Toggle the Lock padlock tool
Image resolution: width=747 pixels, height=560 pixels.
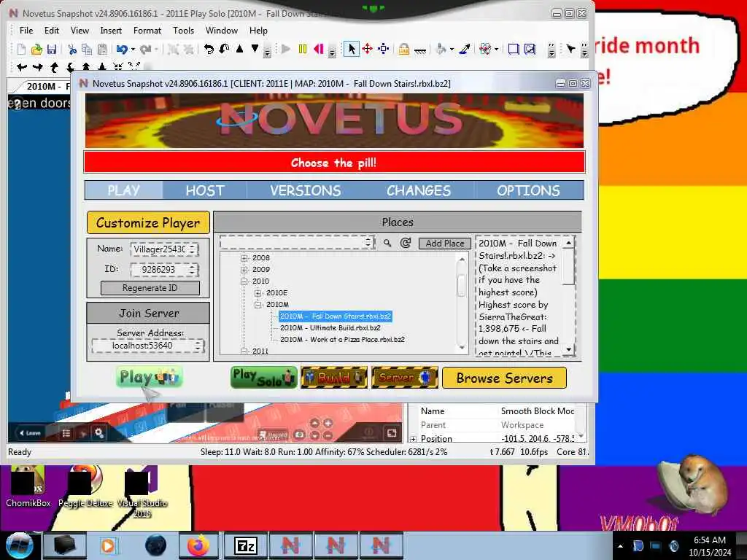click(x=404, y=49)
